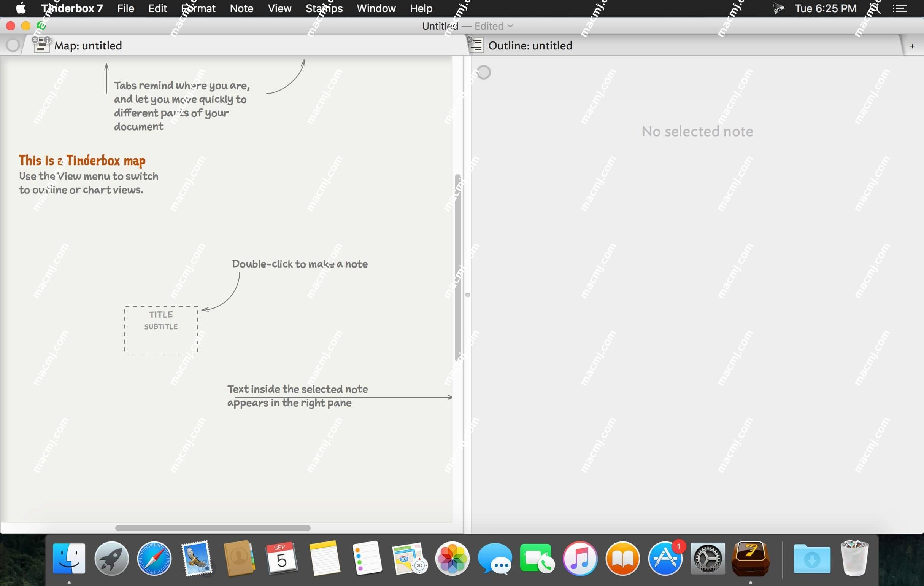
Task: Select the Outline view tab icon
Action: (x=478, y=45)
